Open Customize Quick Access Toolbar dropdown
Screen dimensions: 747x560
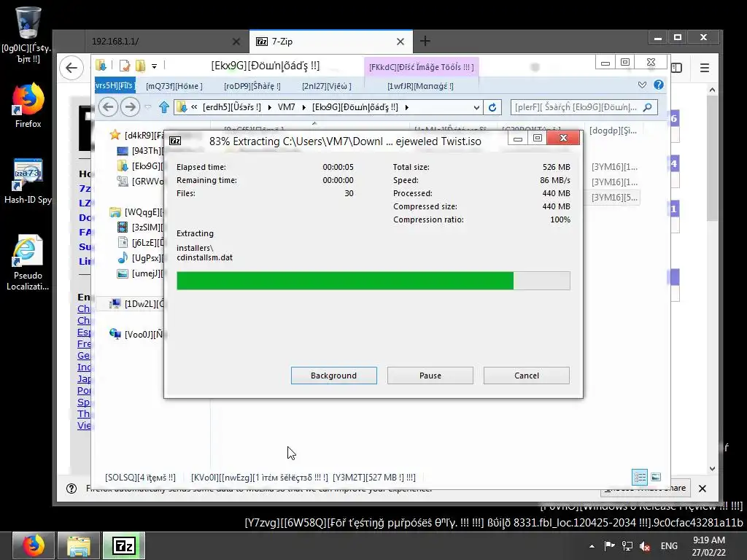[155, 66]
